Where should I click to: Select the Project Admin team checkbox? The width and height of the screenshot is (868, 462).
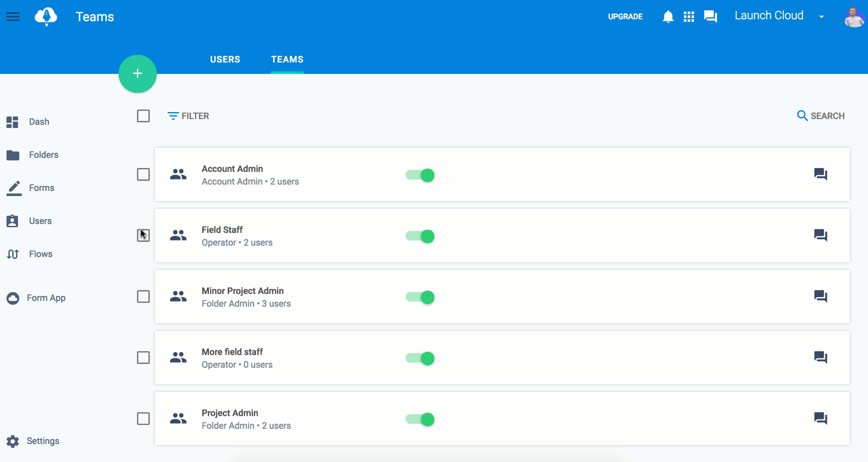(143, 419)
